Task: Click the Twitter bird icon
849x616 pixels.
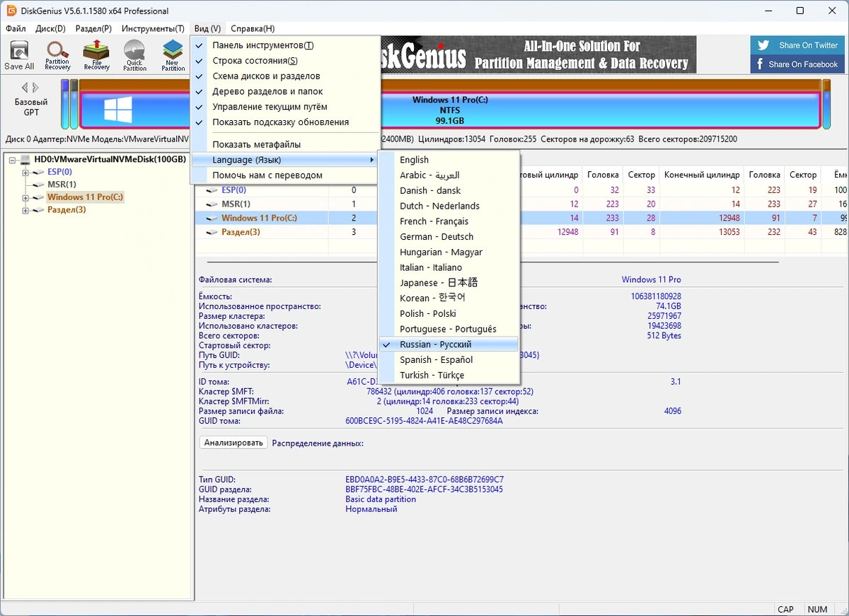Action: tap(763, 45)
